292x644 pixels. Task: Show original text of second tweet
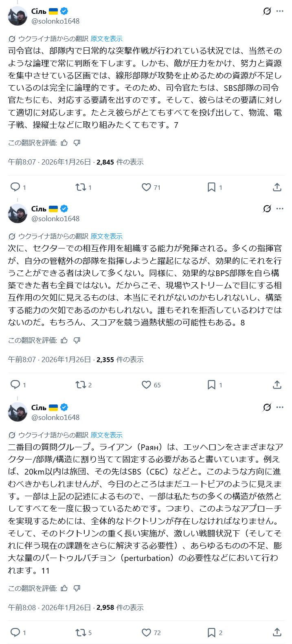(x=106, y=236)
